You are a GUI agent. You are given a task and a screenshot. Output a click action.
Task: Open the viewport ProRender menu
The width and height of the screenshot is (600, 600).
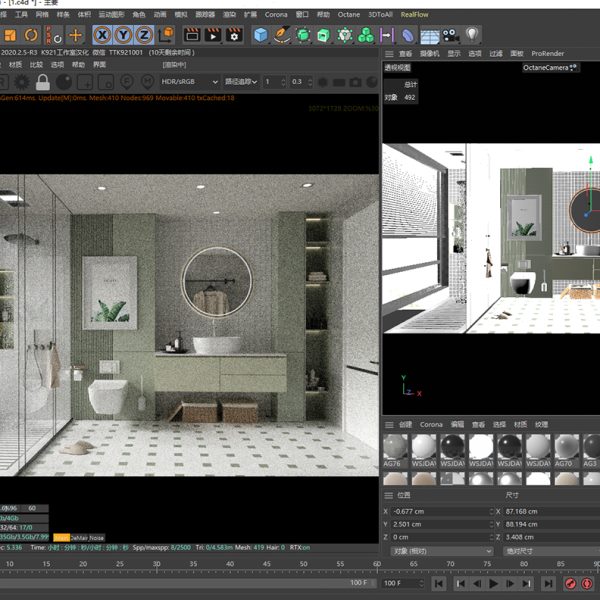(548, 54)
